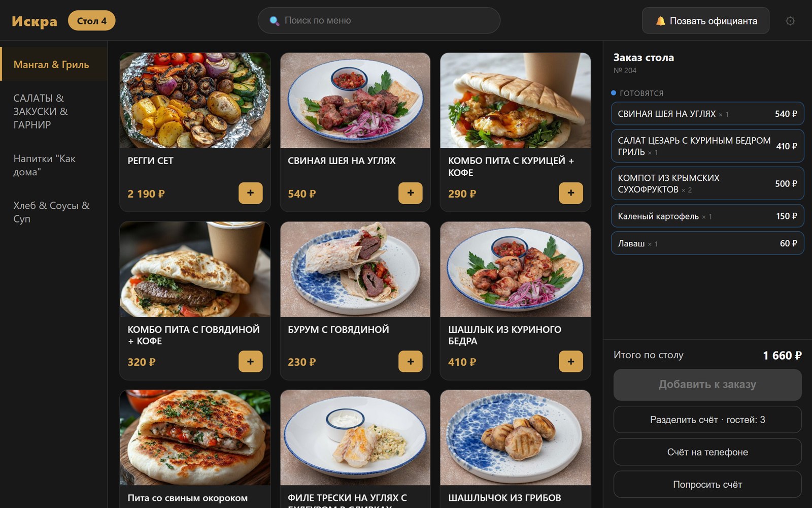This screenshot has width=812, height=508.
Task: Add КОМБО ПИТА С ГОВЯДИНОЙ + КОФЕ via plus
Action: tap(251, 362)
